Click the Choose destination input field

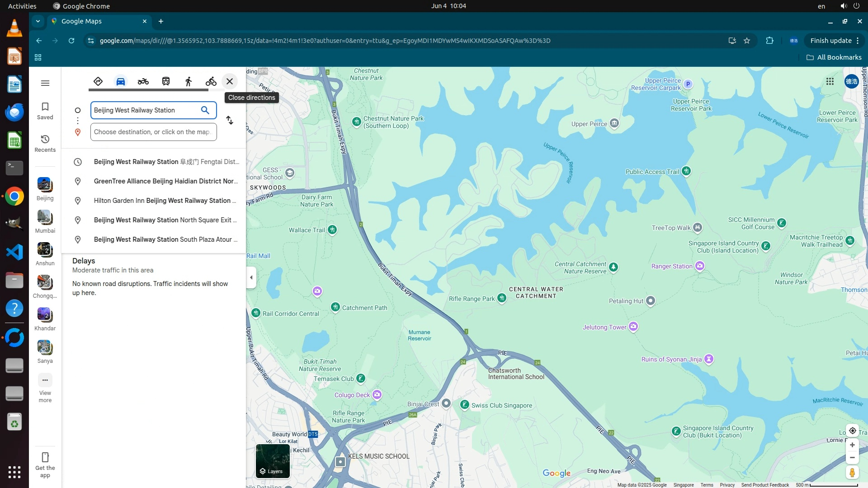coord(153,132)
